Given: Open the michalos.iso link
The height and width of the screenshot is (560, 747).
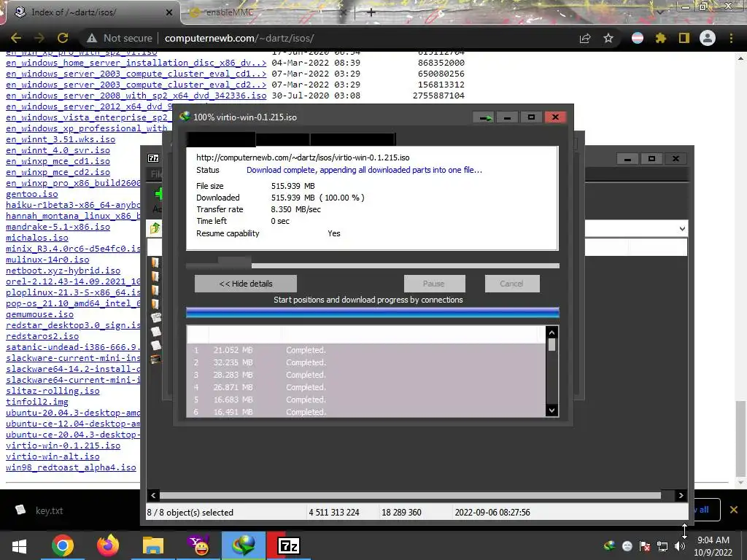Looking at the screenshot, I should coord(36,238).
